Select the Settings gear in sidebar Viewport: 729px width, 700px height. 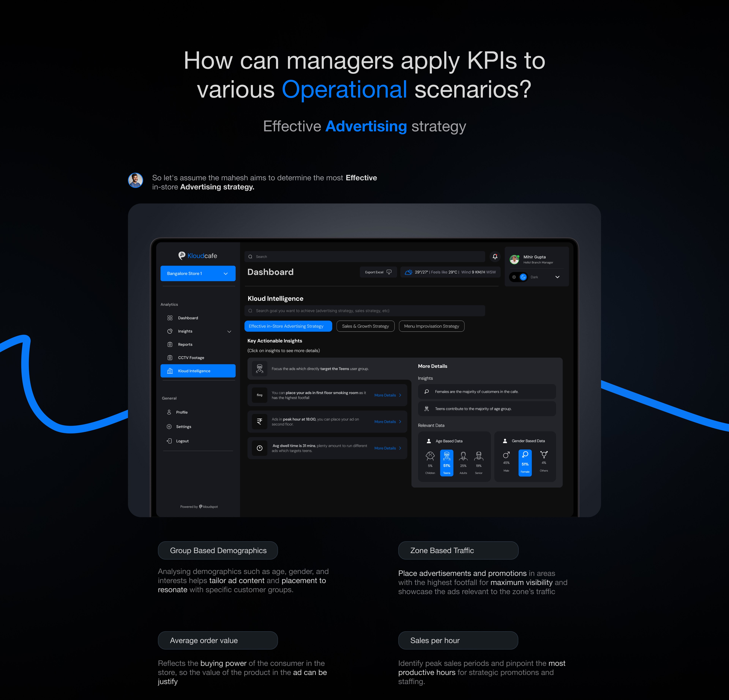[169, 427]
